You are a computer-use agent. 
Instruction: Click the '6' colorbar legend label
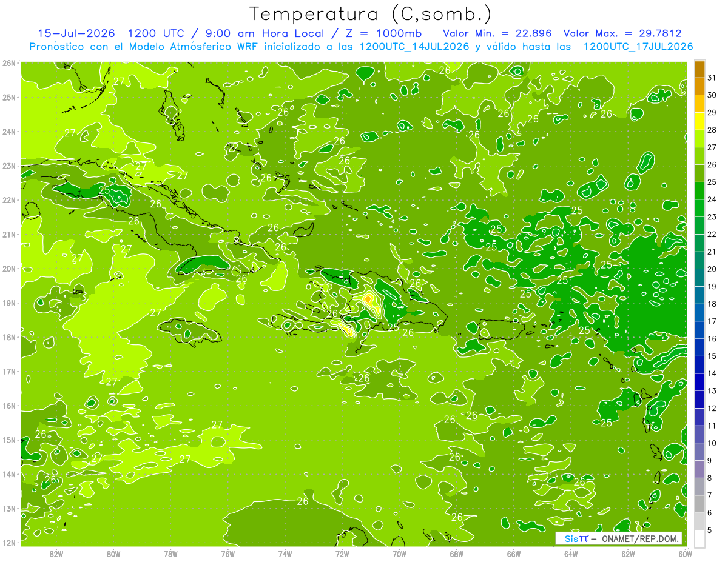tap(710, 512)
